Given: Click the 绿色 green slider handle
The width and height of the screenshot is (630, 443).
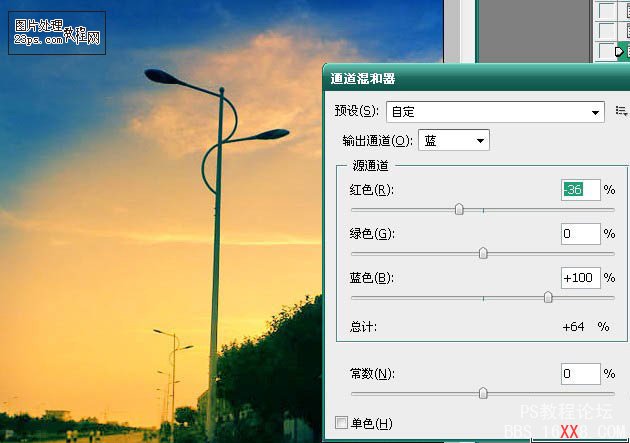Looking at the screenshot, I should coord(483,253).
